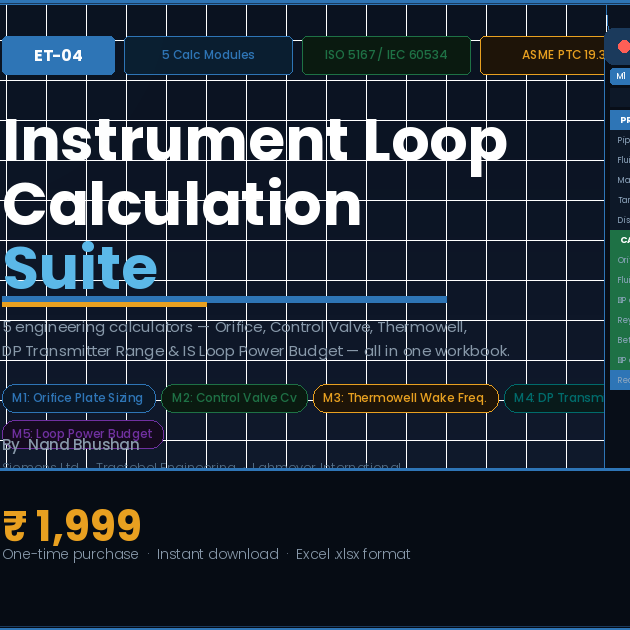
Task: Click the ₹1,999 price
Action: [x=72, y=525]
